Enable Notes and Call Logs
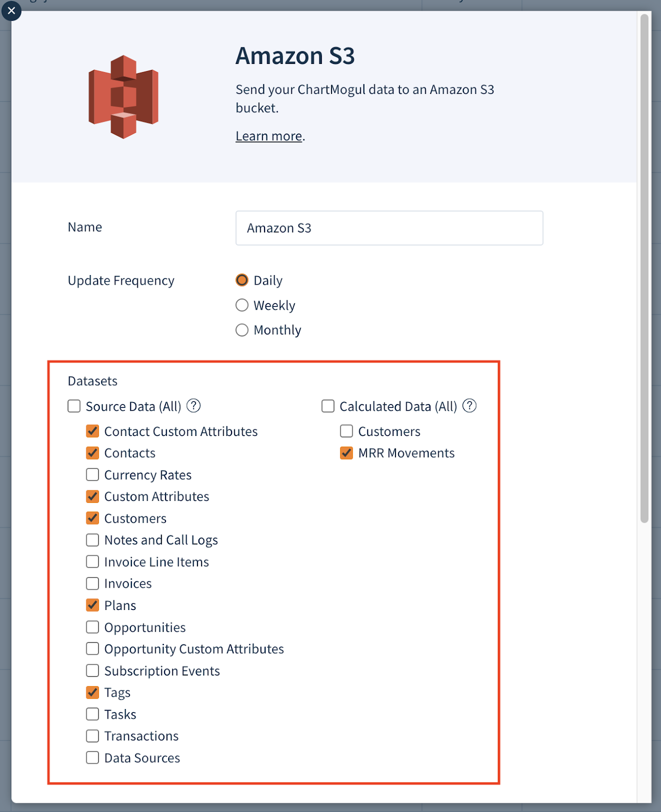This screenshot has height=812, width=661. pos(92,540)
